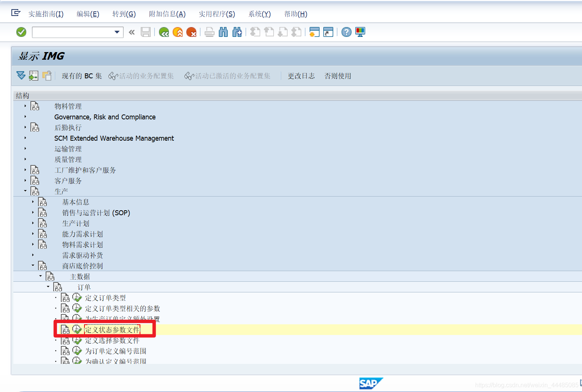Image resolution: width=582 pixels, height=392 pixels.
Task: Click the Expand All subtree icon
Action: tap(21, 76)
